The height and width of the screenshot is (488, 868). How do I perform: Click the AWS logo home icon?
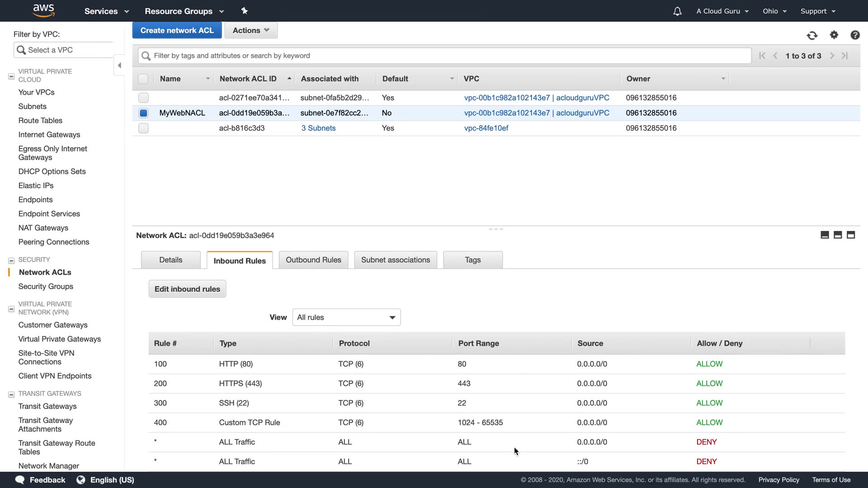click(44, 11)
